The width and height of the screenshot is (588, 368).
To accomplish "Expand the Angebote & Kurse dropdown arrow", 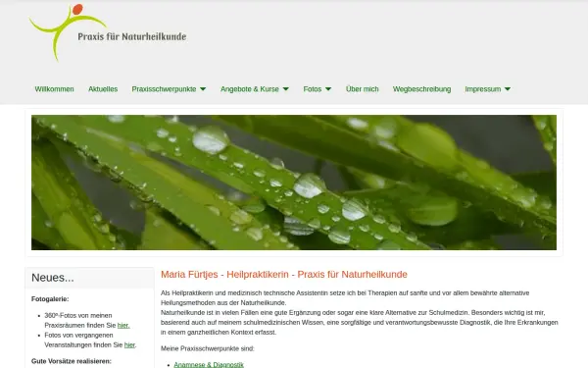I will point(286,89).
